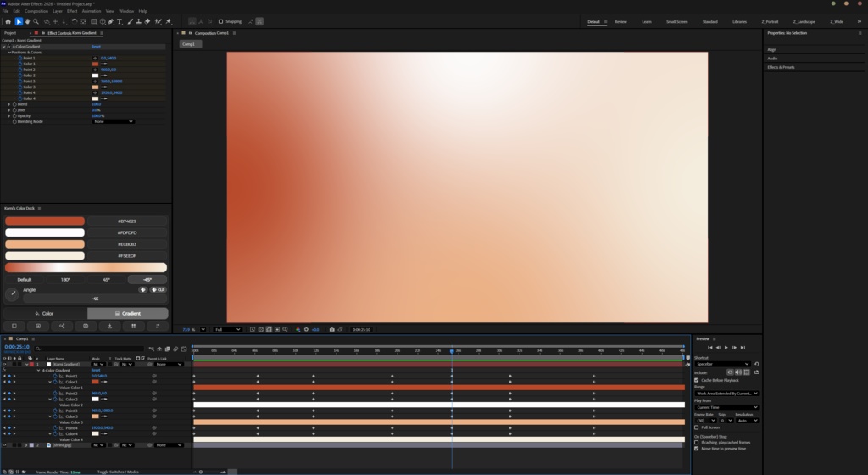Viewport: 868px width, 475px height.
Task: Toggle Move time to preview time checkbox
Action: (x=697, y=449)
